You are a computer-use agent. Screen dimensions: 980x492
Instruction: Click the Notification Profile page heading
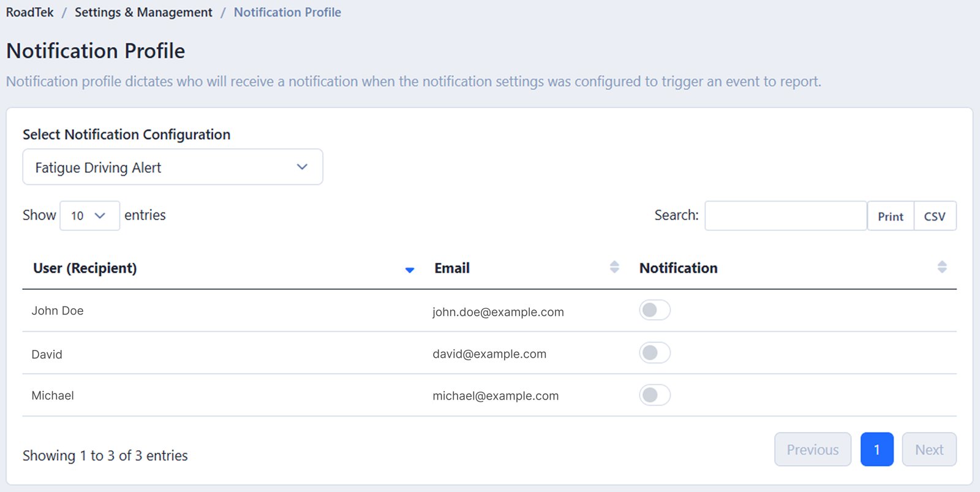[x=96, y=51]
